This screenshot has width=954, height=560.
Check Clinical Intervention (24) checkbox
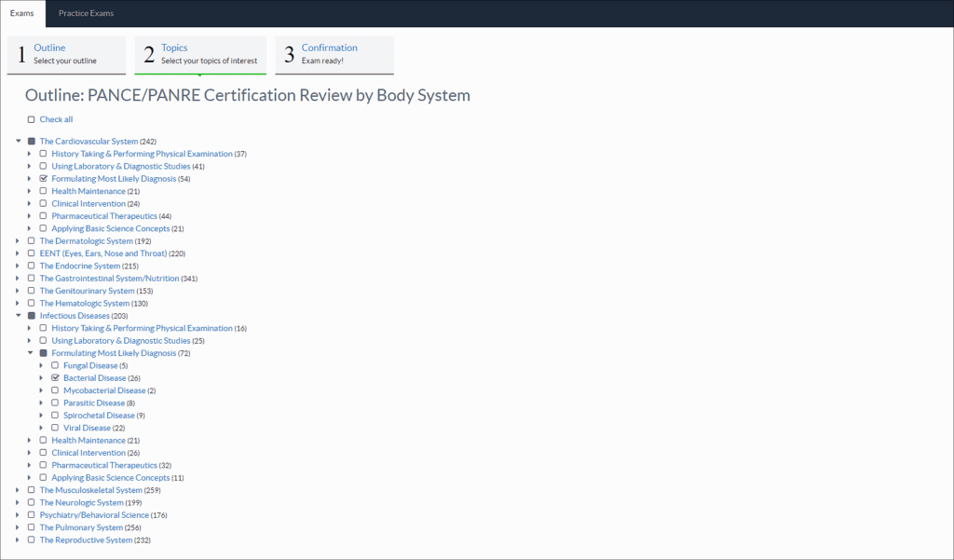coord(43,203)
